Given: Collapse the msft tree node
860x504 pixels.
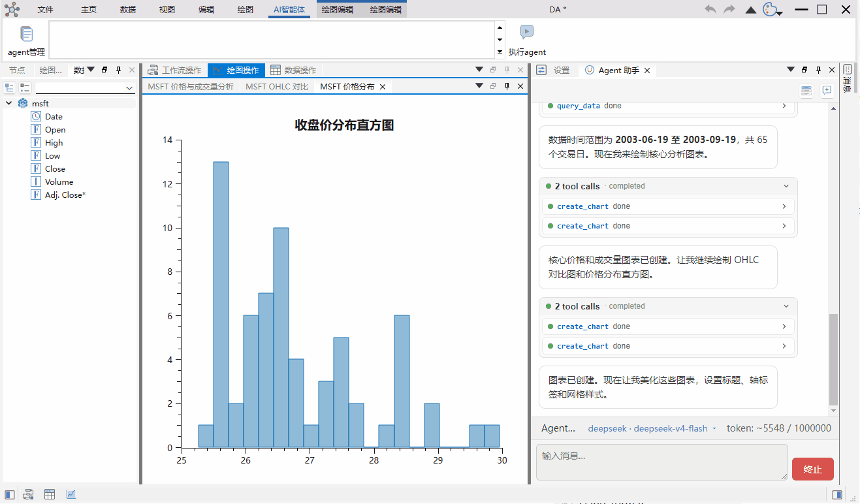Looking at the screenshot, I should click(10, 103).
